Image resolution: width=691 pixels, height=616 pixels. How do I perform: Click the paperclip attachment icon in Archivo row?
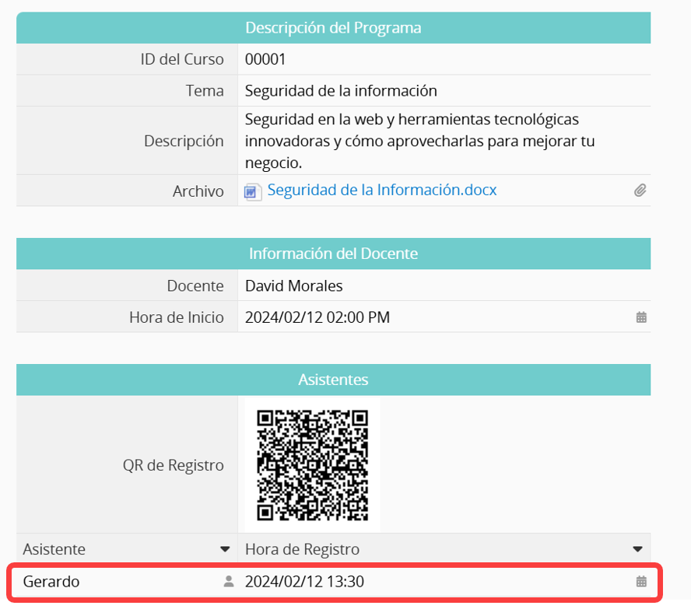640,191
